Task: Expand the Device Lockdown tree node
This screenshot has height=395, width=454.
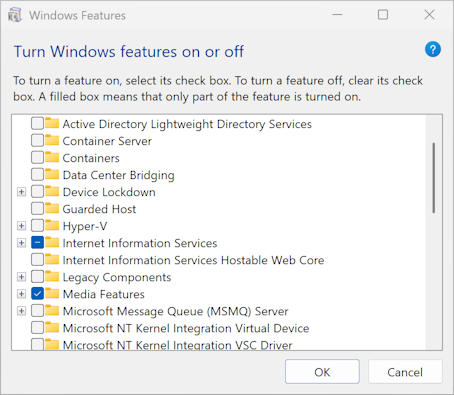Action: [21, 192]
